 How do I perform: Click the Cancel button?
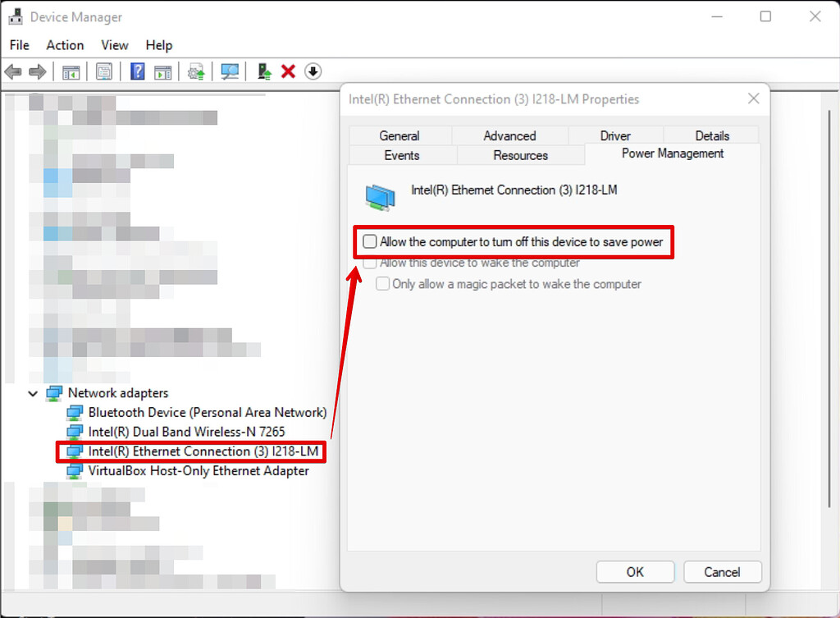(722, 572)
